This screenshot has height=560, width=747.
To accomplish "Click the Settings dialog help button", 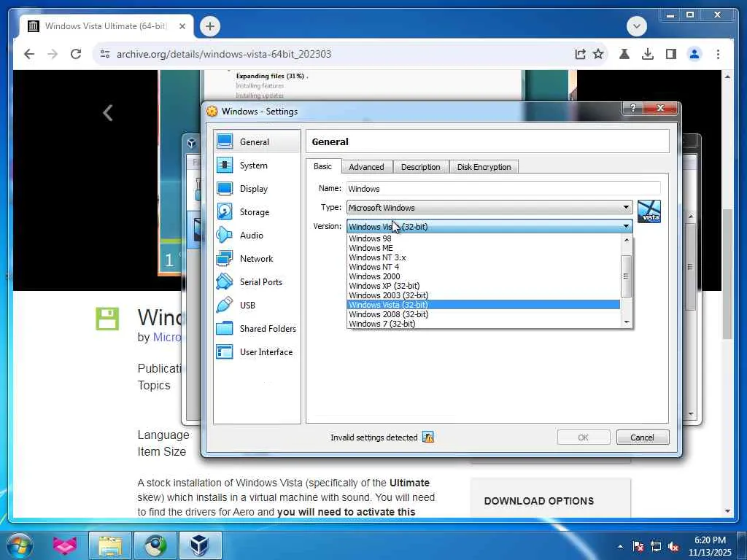I will click(x=632, y=108).
